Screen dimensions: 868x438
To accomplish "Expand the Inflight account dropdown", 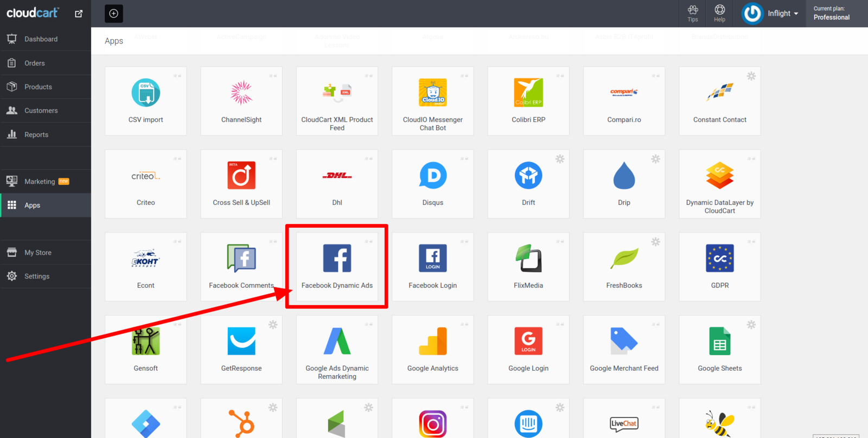I will pos(783,14).
